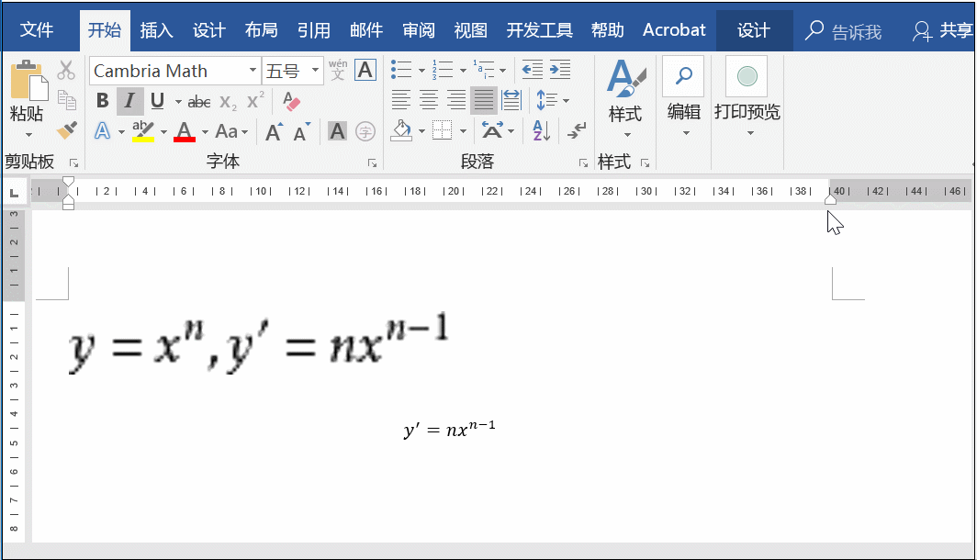Apply strikethrough to the text
977x560 pixels.
[199, 101]
